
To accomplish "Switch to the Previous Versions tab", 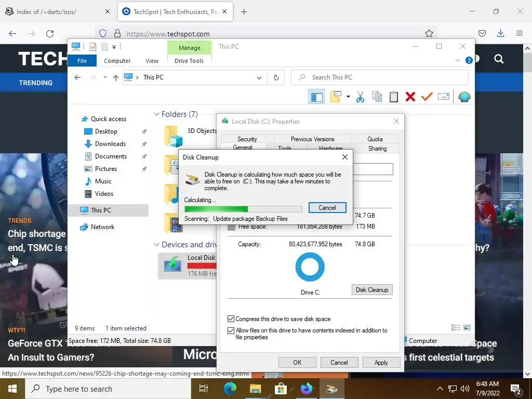I will [x=312, y=139].
